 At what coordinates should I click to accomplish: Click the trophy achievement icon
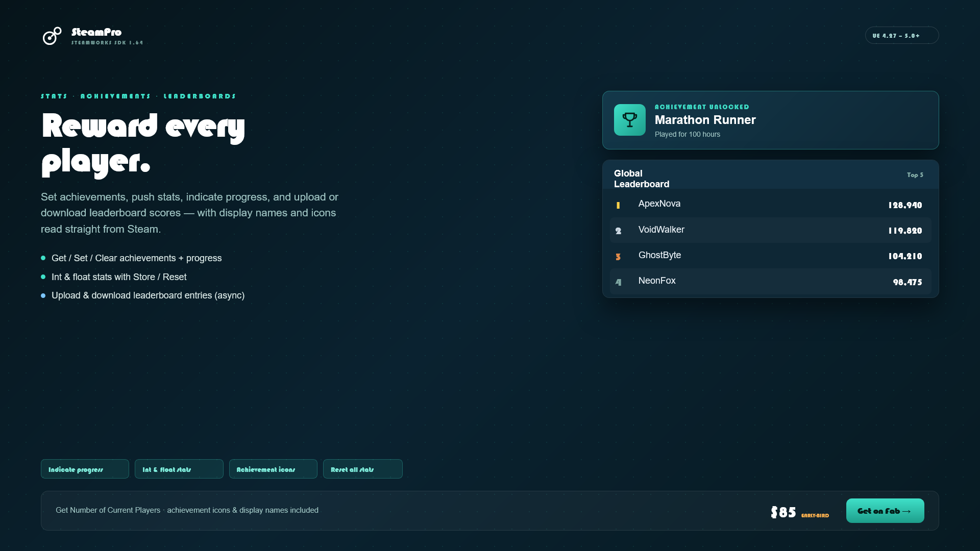pos(629,120)
